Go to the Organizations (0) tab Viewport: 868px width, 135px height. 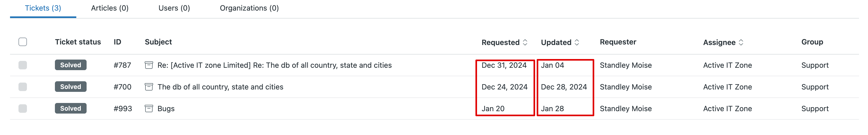tap(249, 8)
